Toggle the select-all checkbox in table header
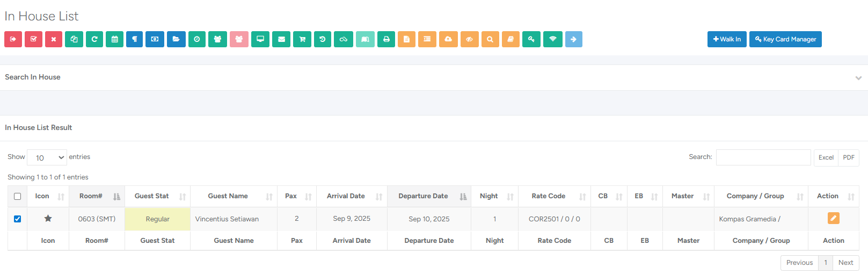This screenshot has height=274, width=868. pyautogui.click(x=17, y=196)
